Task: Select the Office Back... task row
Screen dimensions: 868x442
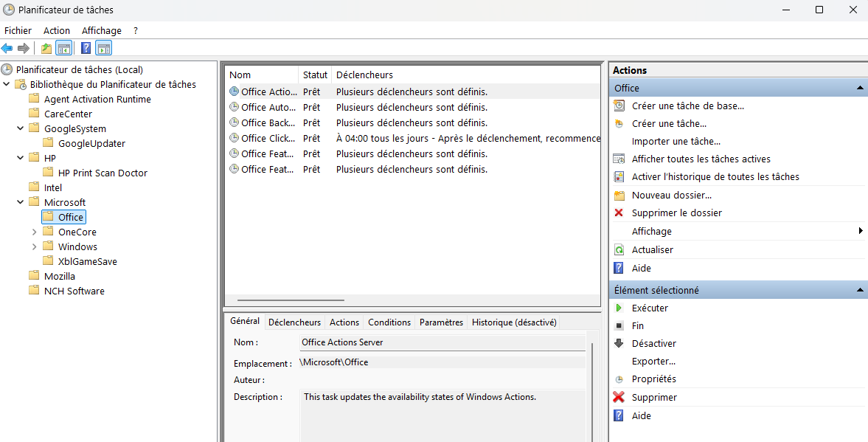Action: point(413,122)
